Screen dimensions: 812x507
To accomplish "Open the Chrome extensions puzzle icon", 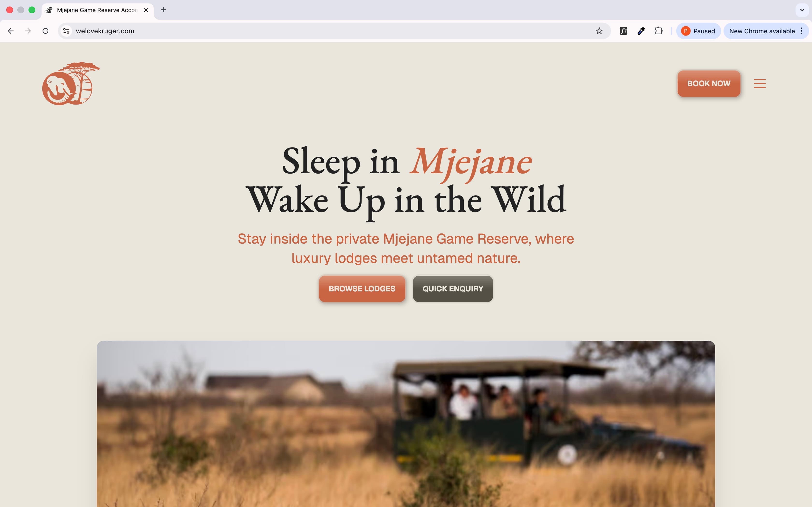I will pyautogui.click(x=658, y=31).
